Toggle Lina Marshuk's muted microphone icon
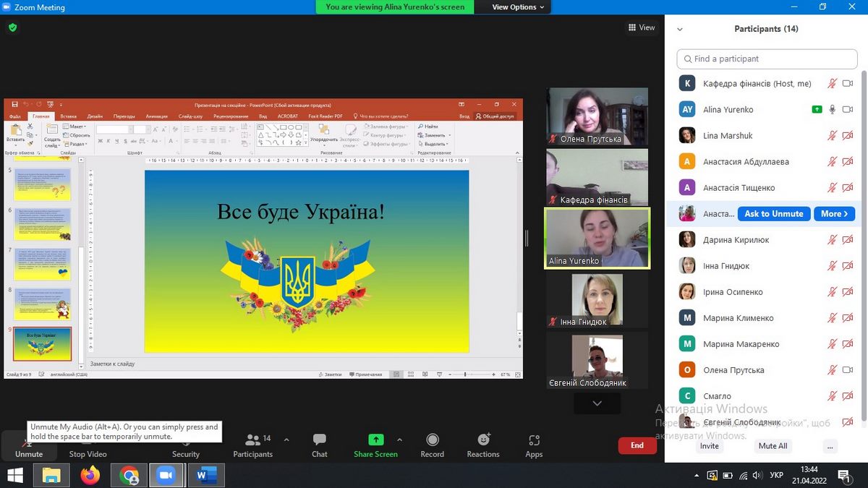Screen dimensions: 868x488 [x=833, y=136]
